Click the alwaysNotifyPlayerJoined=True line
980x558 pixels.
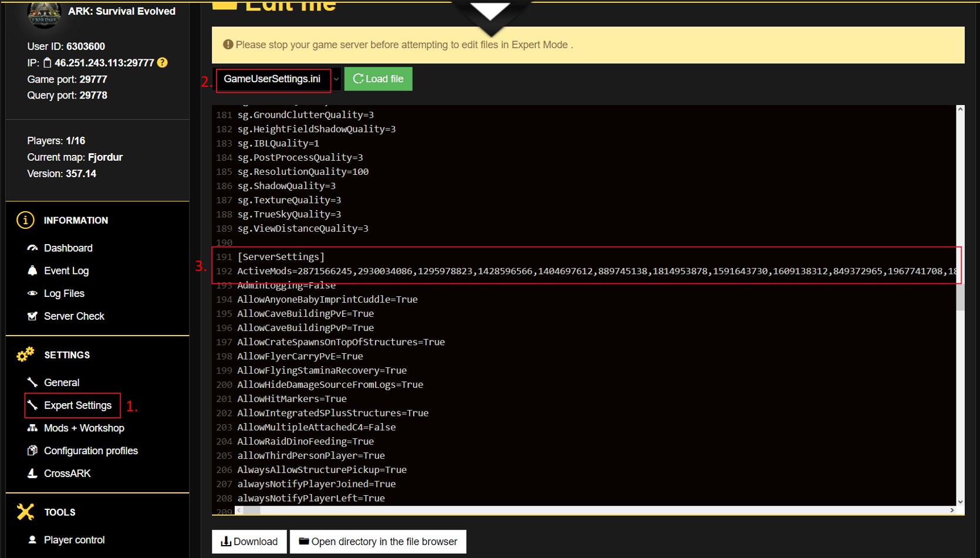[x=316, y=484]
